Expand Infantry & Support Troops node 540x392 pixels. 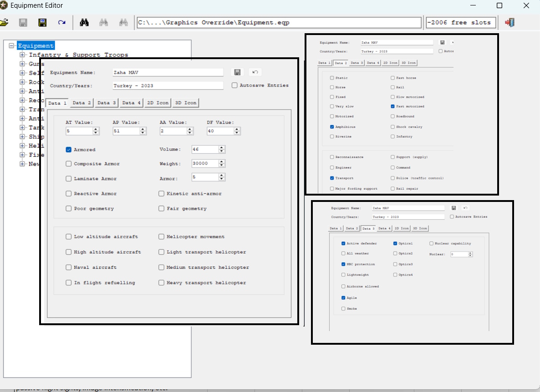coord(22,55)
